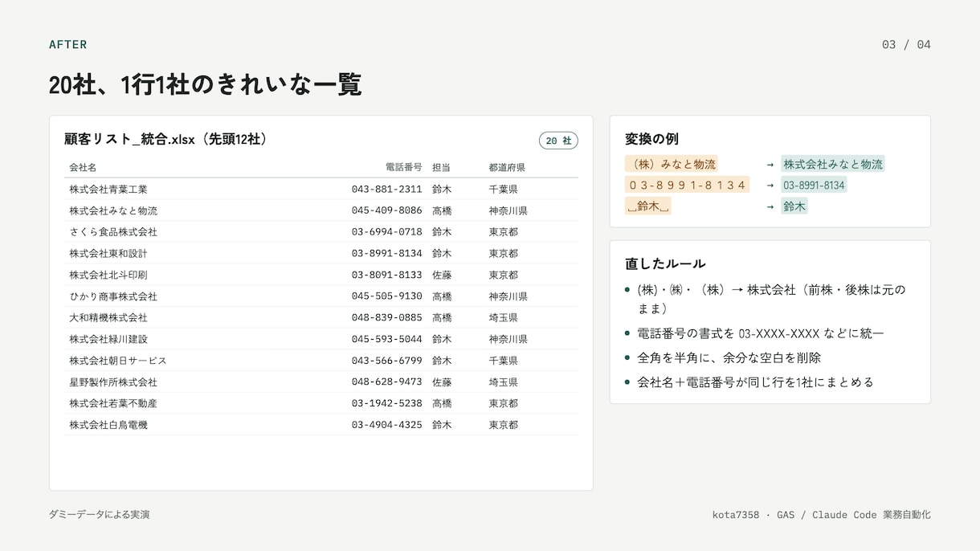980x551 pixels.
Task: Click phone number 048-628-9473
Action: pyautogui.click(x=386, y=382)
